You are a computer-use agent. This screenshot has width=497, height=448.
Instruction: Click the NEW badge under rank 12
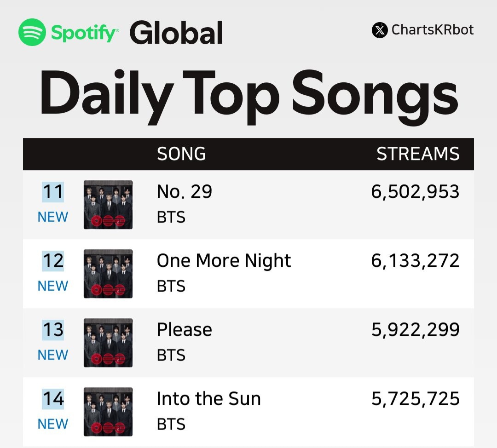pyautogui.click(x=52, y=286)
